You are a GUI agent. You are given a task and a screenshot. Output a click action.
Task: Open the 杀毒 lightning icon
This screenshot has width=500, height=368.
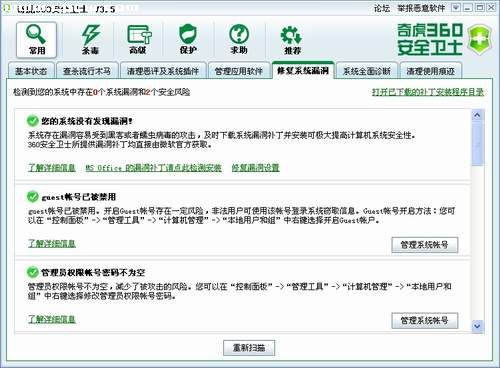coord(90,40)
